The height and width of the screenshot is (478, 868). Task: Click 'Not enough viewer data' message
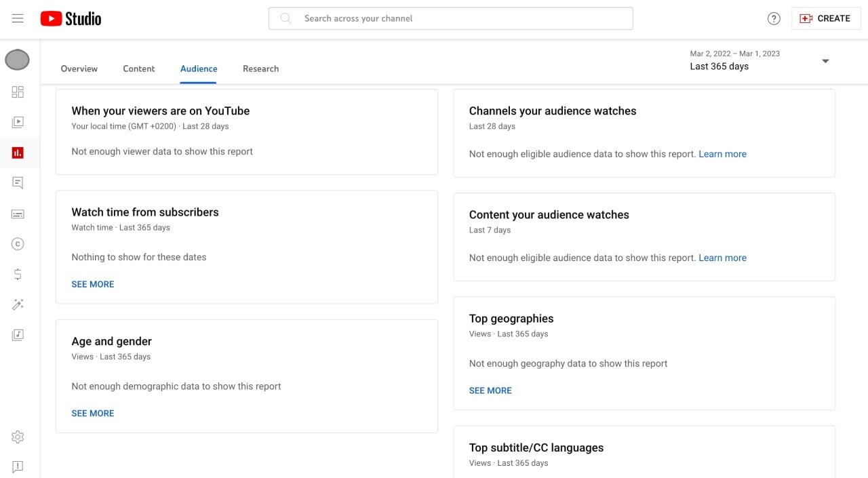(x=162, y=151)
